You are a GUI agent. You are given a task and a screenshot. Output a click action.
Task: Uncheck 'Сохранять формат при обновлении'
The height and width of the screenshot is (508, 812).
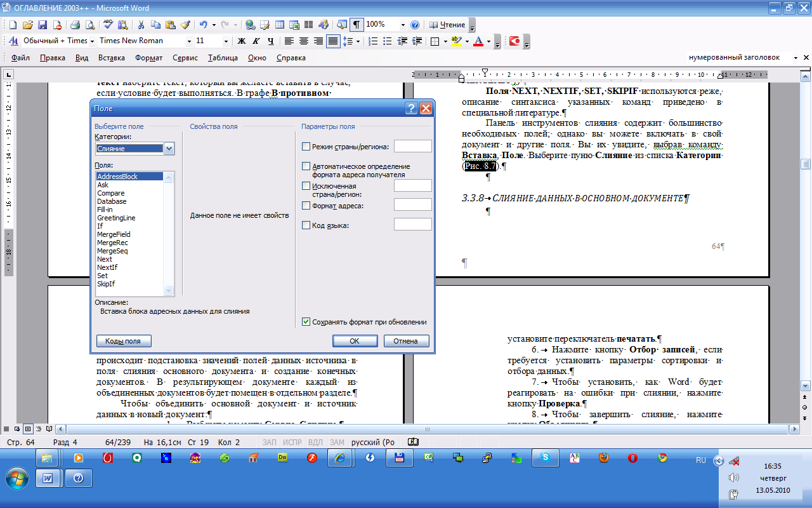pyautogui.click(x=306, y=322)
